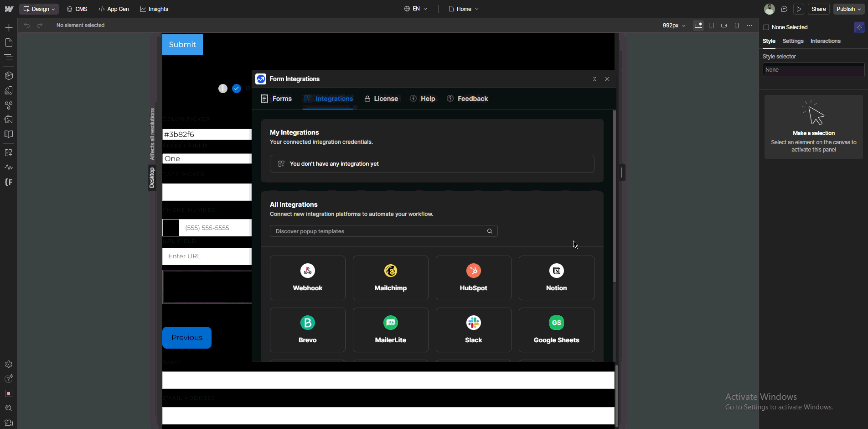Image resolution: width=868 pixels, height=429 pixels.
Task: Open the Components cube icon
Action: (x=9, y=76)
